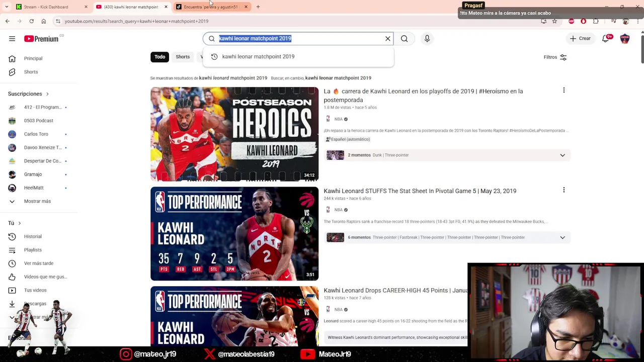644x362 pixels.
Task: Search instead for kawhi leonar matchpoint 2019
Action: click(338, 78)
